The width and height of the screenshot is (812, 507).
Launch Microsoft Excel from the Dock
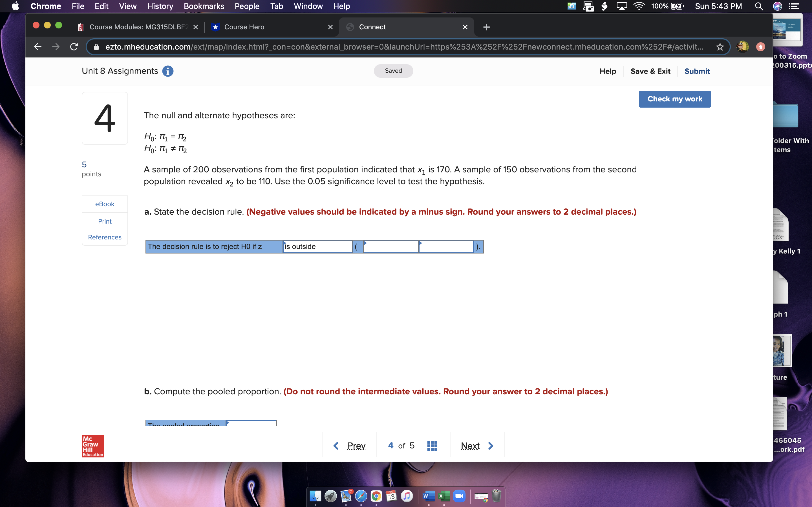[x=444, y=496]
